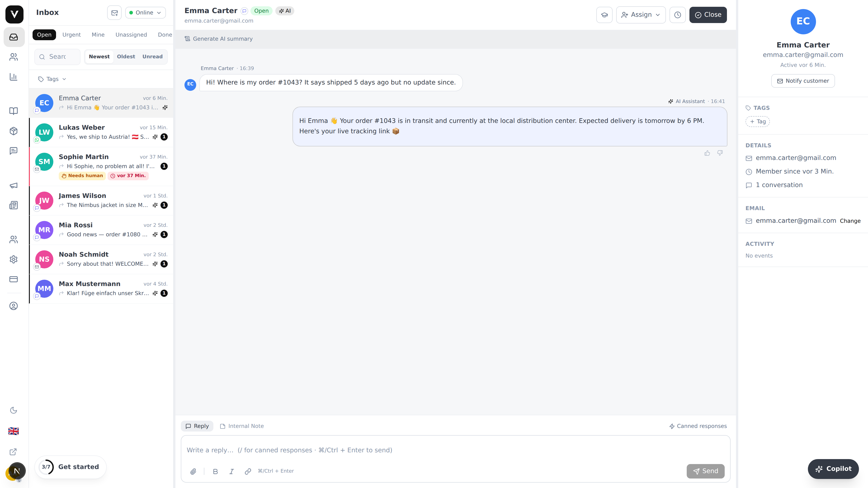The image size is (868, 488).
Task: Give thumbs down to AI reply
Action: click(720, 153)
